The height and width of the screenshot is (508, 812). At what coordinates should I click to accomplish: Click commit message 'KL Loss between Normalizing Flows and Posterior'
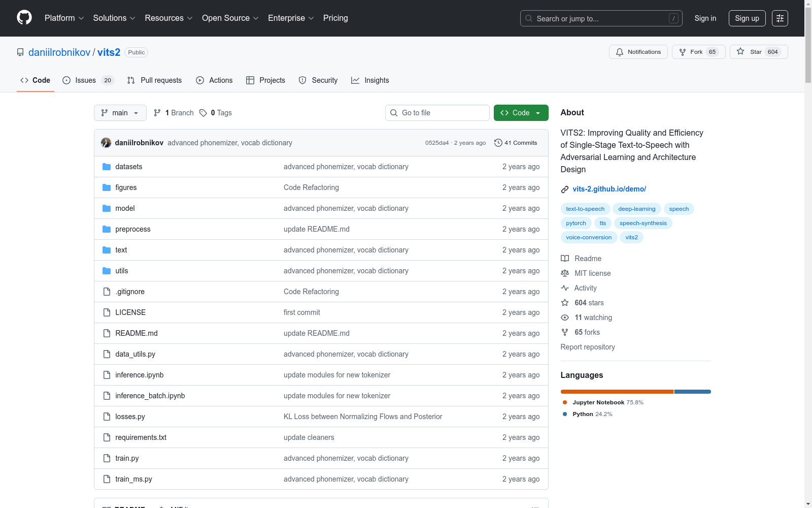363,417
